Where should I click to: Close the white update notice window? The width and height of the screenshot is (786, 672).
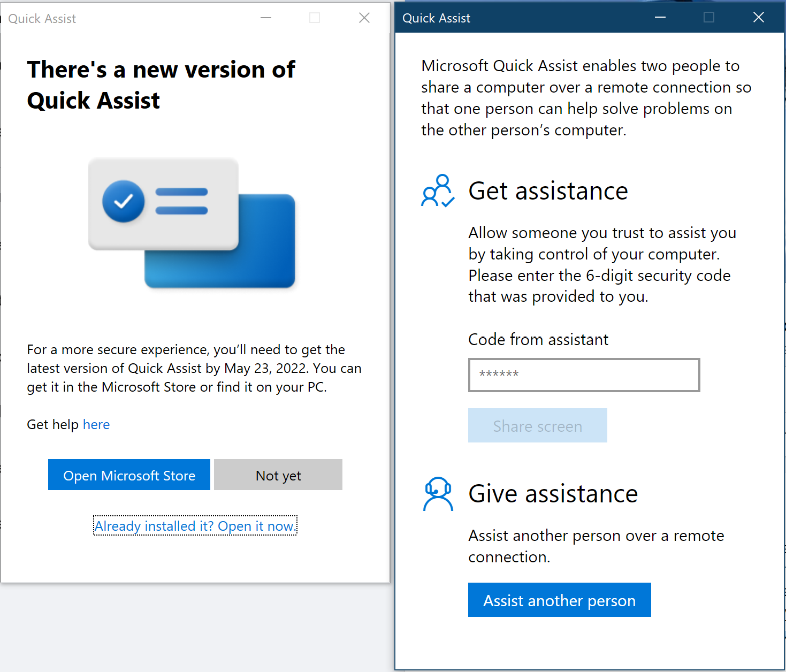364,18
